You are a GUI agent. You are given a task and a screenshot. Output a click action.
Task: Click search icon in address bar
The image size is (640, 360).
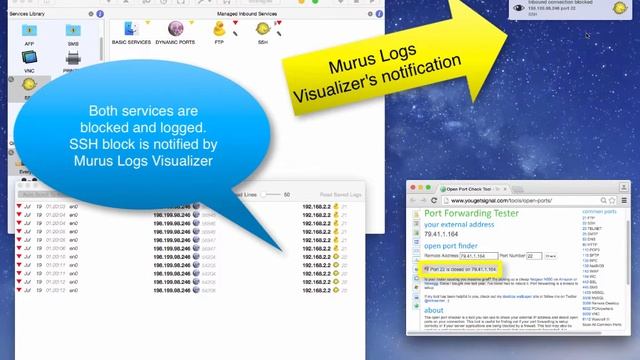[x=603, y=200]
